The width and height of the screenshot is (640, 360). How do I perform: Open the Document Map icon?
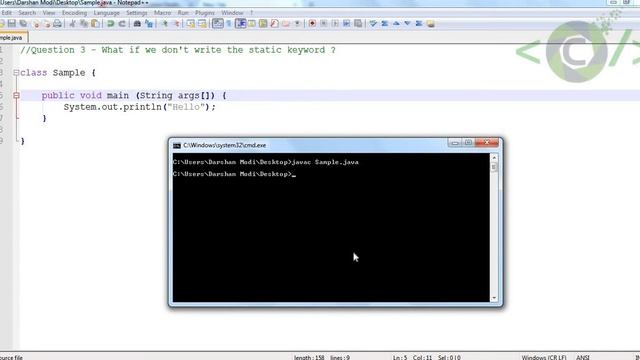point(263,24)
